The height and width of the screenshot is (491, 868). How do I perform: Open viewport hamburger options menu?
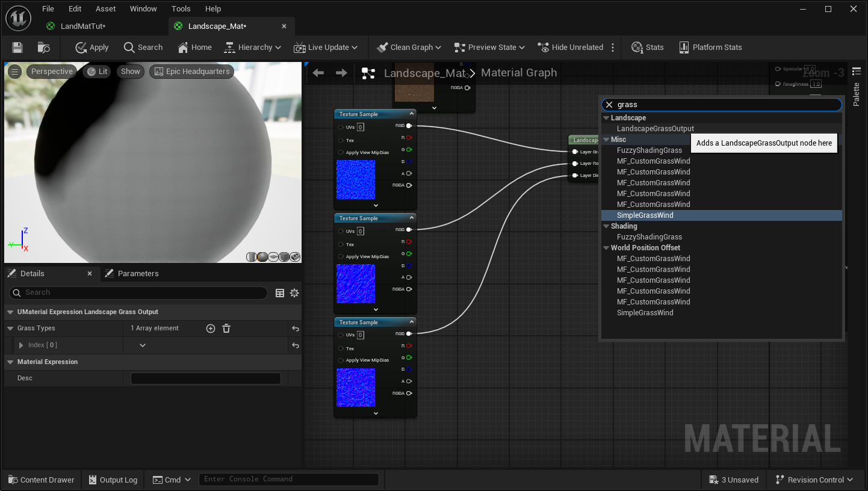coord(15,72)
